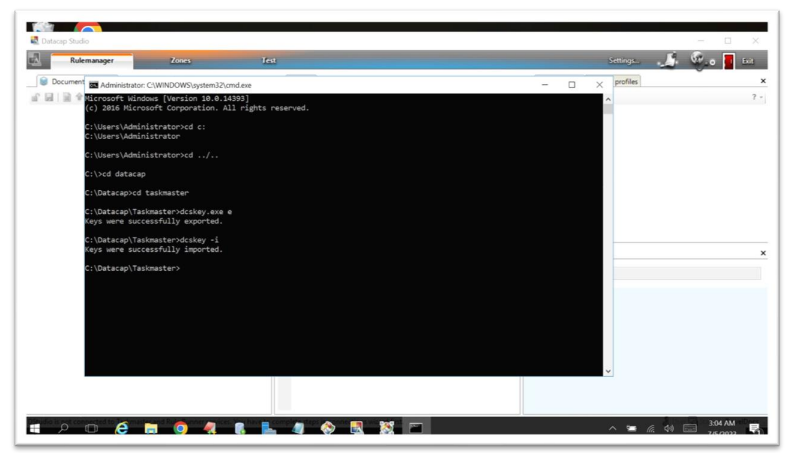The image size is (790, 453).
Task: Click the Chrome icon on the desktop
Action: pos(88,28)
